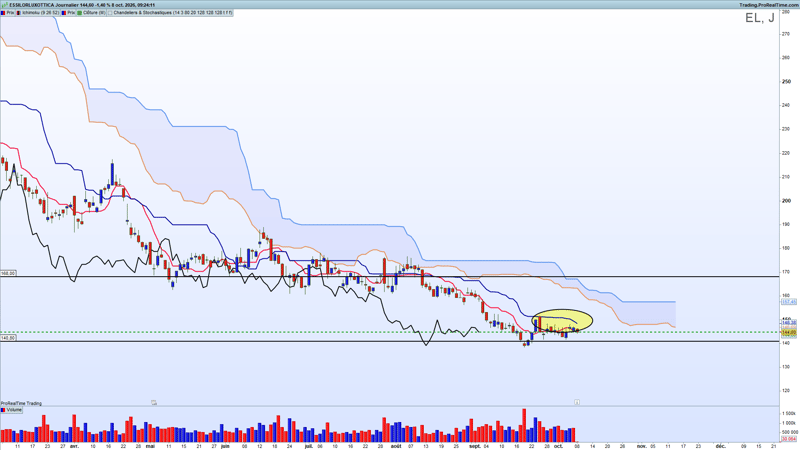This screenshot has width=800, height=450.
Task: Click the second Prix candlestick color icon
Action: tap(64, 13)
